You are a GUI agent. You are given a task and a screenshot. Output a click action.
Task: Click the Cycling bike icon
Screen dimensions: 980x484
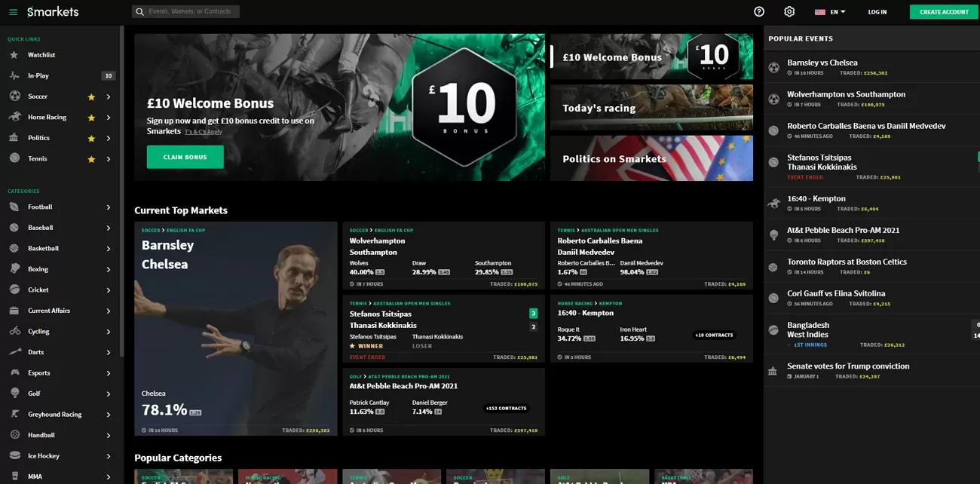click(14, 331)
